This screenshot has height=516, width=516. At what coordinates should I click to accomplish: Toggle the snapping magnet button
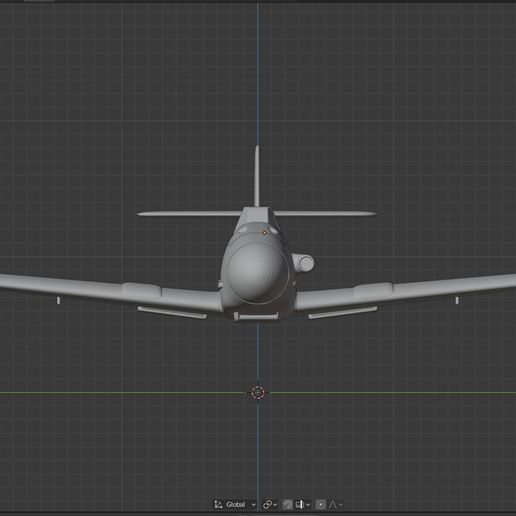click(288, 504)
